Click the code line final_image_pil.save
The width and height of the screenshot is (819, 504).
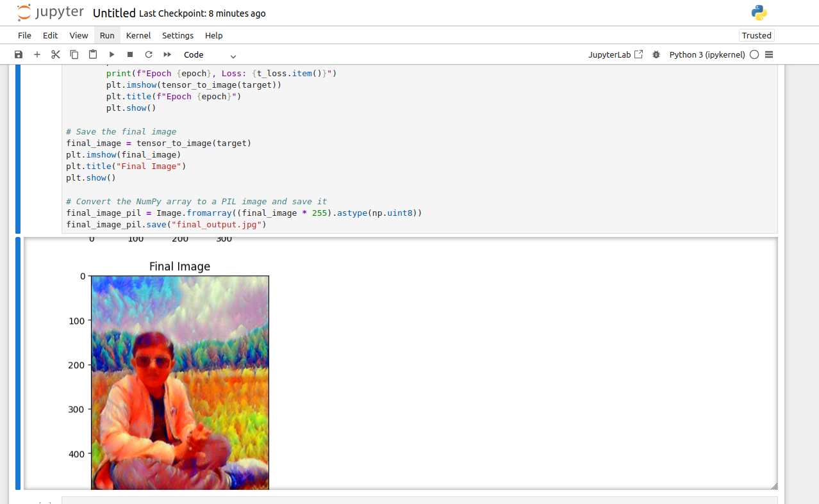click(166, 225)
